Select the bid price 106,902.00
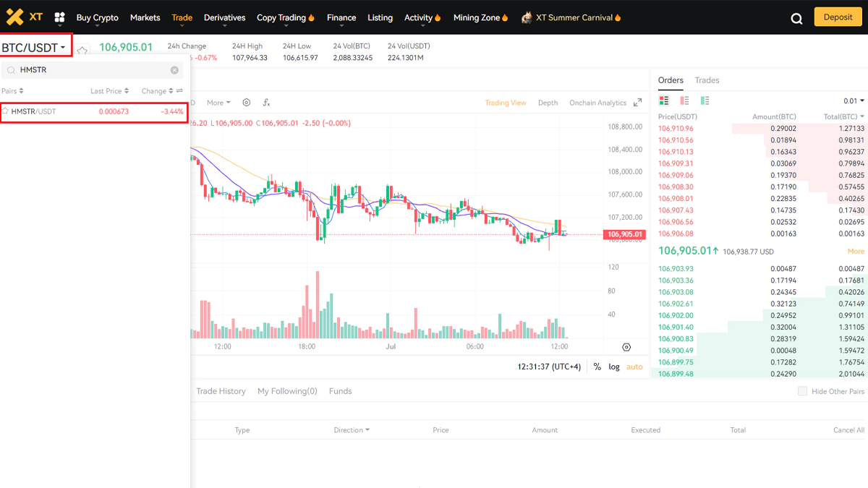868x488 pixels. pyautogui.click(x=676, y=315)
